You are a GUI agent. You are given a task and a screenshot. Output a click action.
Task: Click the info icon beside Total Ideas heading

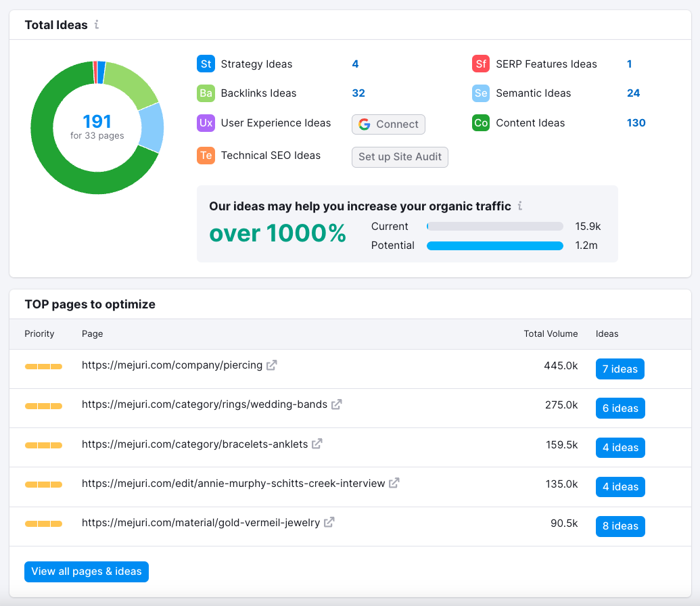[97, 25]
